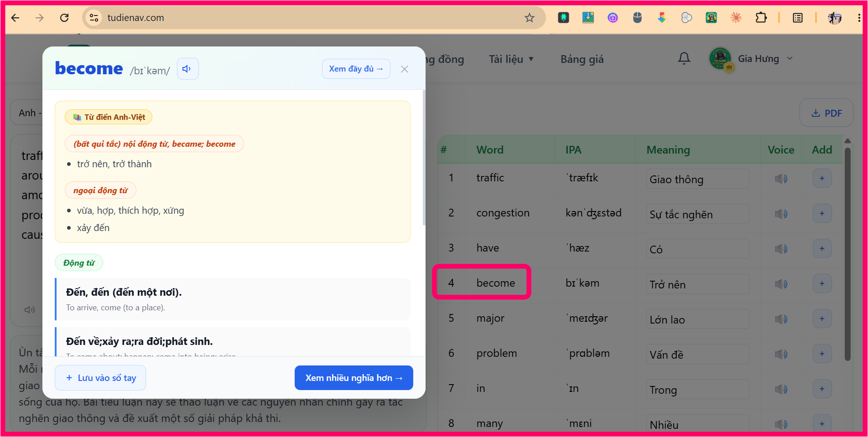Click the vocabulary table vertical scrollbar
Screen dimensions: 868x437
(847, 253)
